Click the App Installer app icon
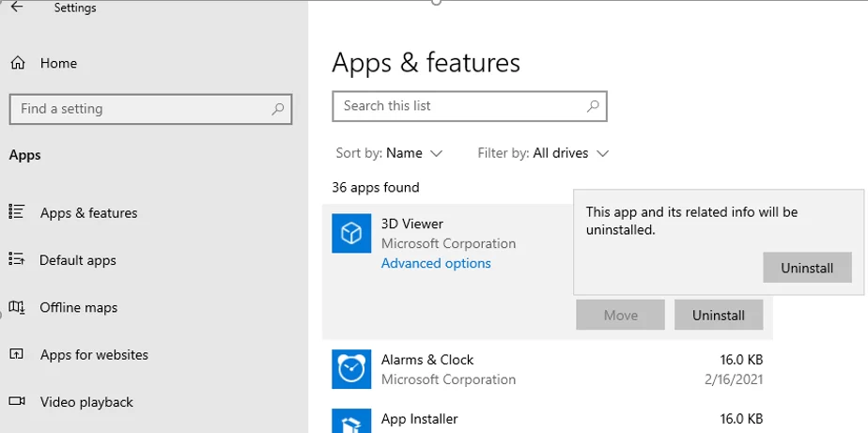This screenshot has height=433, width=868. (351, 422)
